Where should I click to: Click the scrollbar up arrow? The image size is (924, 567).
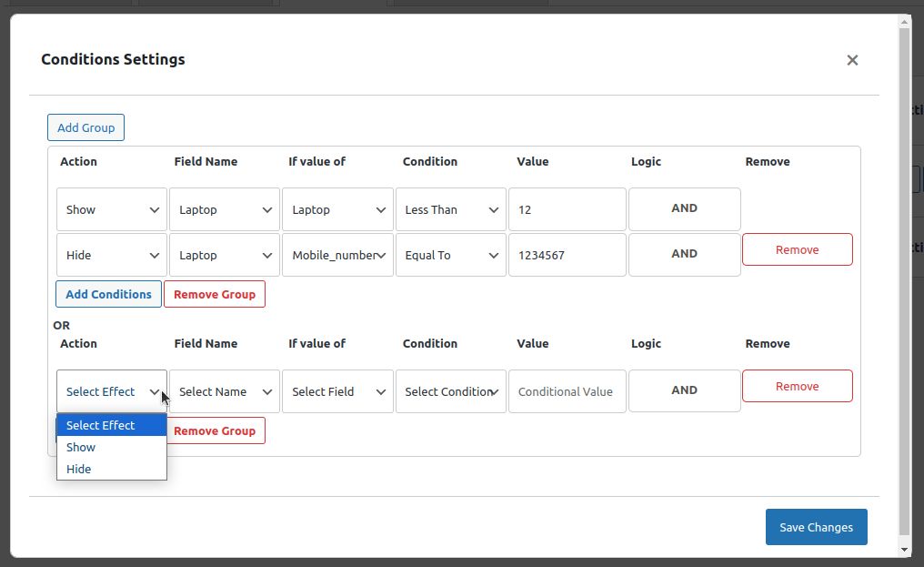tap(905, 22)
